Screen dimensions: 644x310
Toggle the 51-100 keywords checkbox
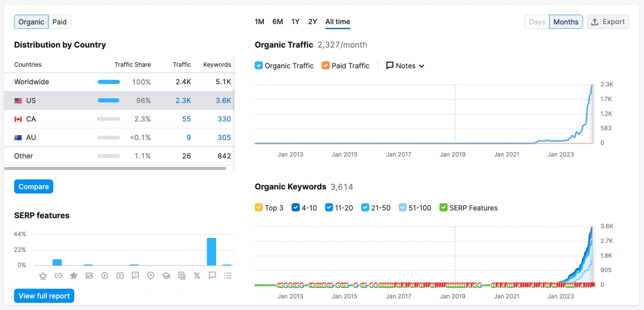403,208
